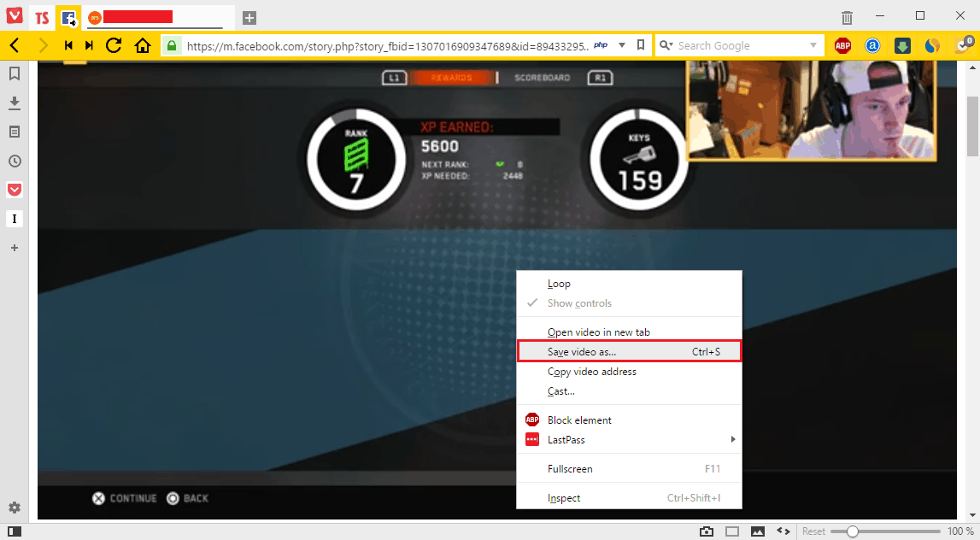Select Copy video address

(630, 371)
